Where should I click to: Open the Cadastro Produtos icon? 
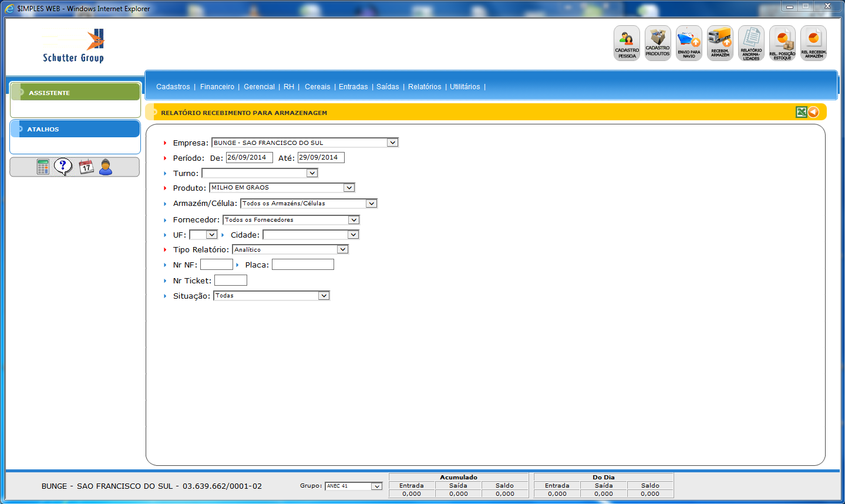pyautogui.click(x=658, y=43)
